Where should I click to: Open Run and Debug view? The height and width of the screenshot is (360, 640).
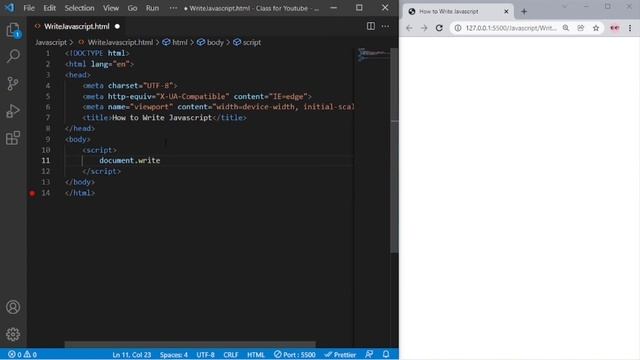click(x=13, y=111)
